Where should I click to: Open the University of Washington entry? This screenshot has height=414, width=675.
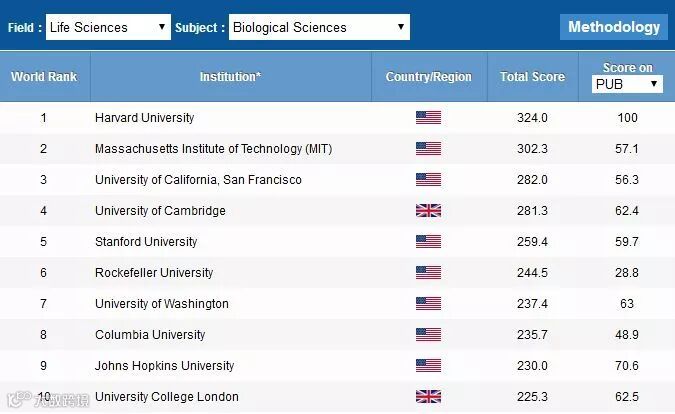click(162, 304)
